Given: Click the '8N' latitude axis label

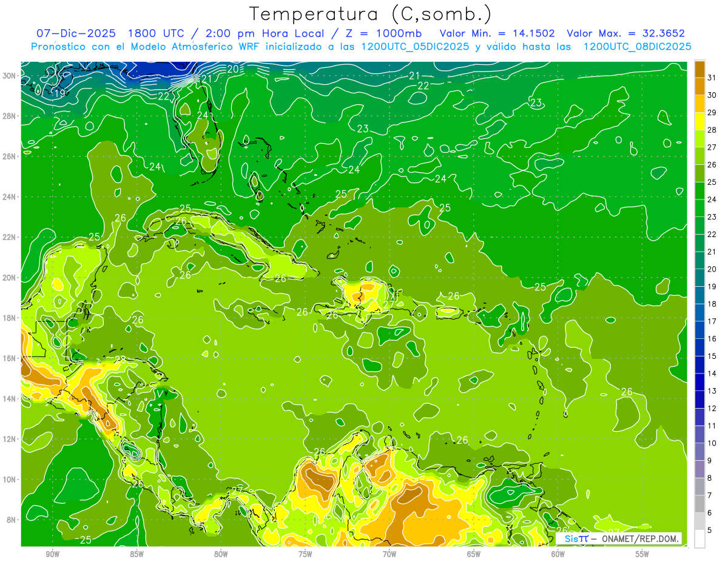Looking at the screenshot, I should point(11,520).
